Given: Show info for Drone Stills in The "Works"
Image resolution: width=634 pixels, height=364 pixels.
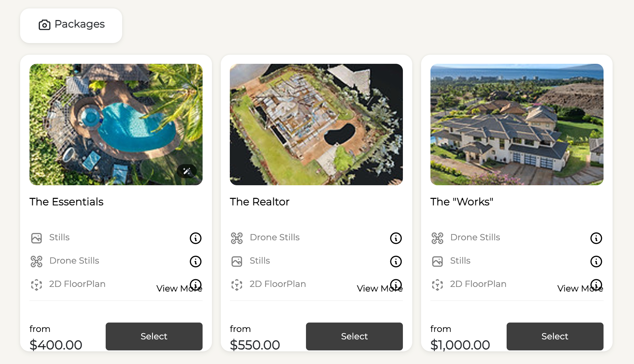Looking at the screenshot, I should coord(596,238).
